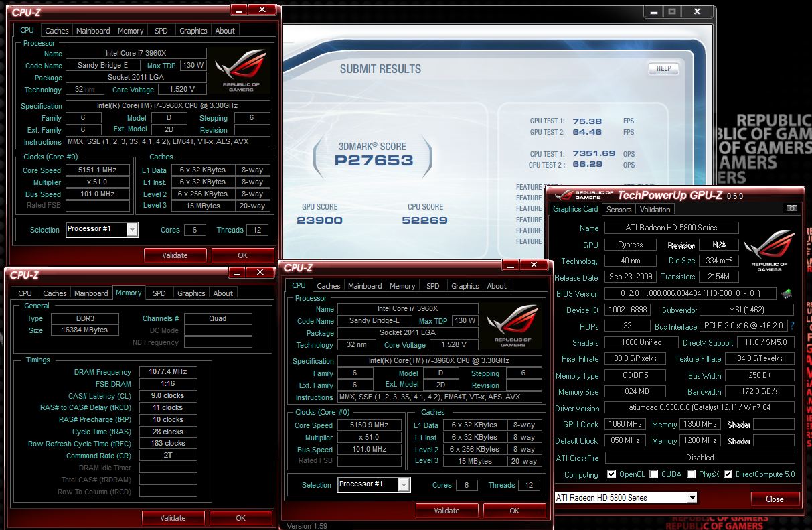Click OK in the CPU-Z Memory window
Screen dimensions: 812x530
[240, 517]
